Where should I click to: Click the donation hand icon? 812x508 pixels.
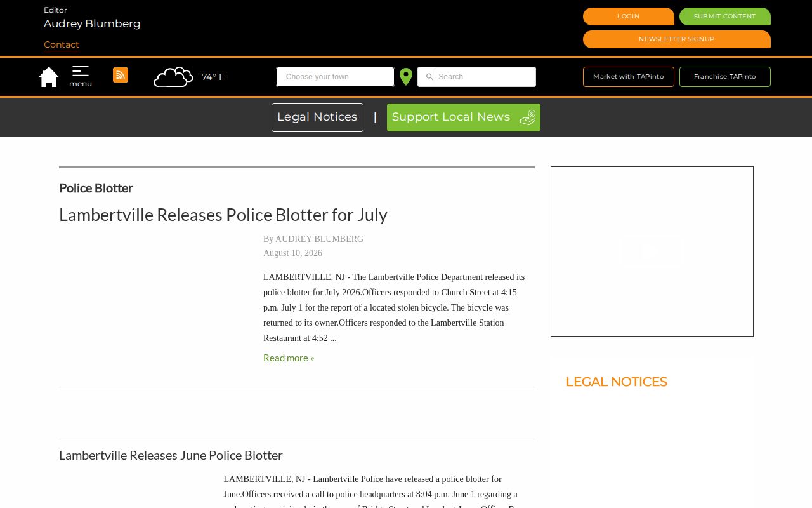(528, 117)
